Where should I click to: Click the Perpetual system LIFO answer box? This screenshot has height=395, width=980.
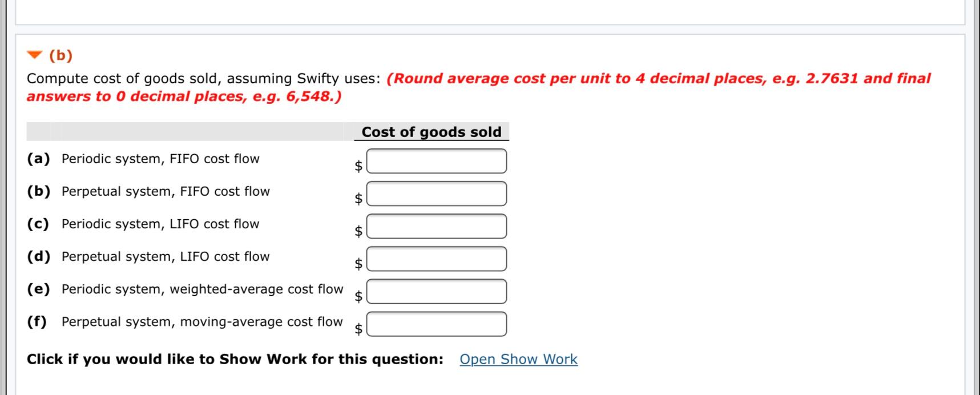click(x=437, y=258)
